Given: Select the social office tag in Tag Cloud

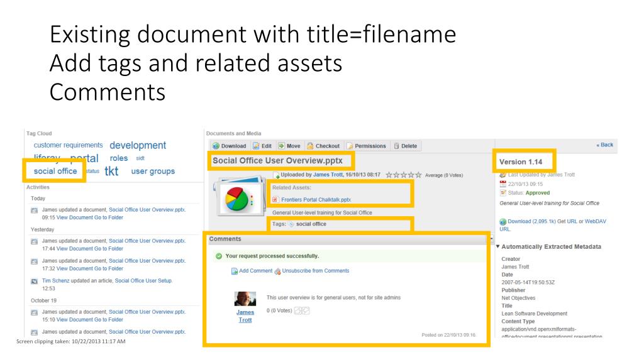Looking at the screenshot, I should point(55,171).
